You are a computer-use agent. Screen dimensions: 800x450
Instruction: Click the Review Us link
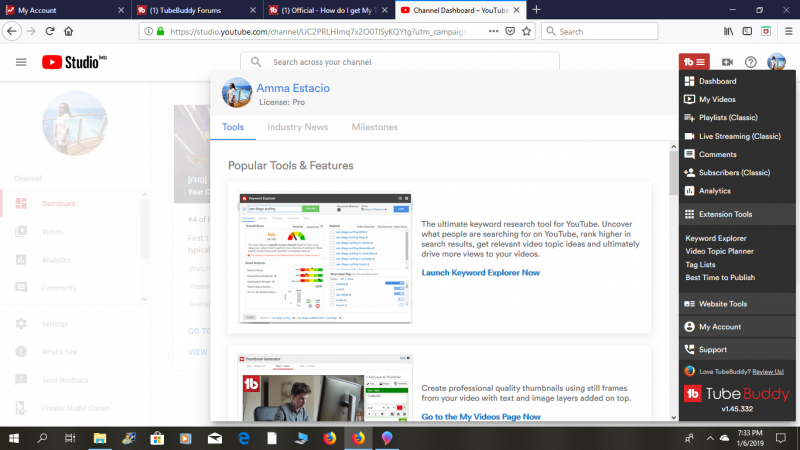pos(763,370)
